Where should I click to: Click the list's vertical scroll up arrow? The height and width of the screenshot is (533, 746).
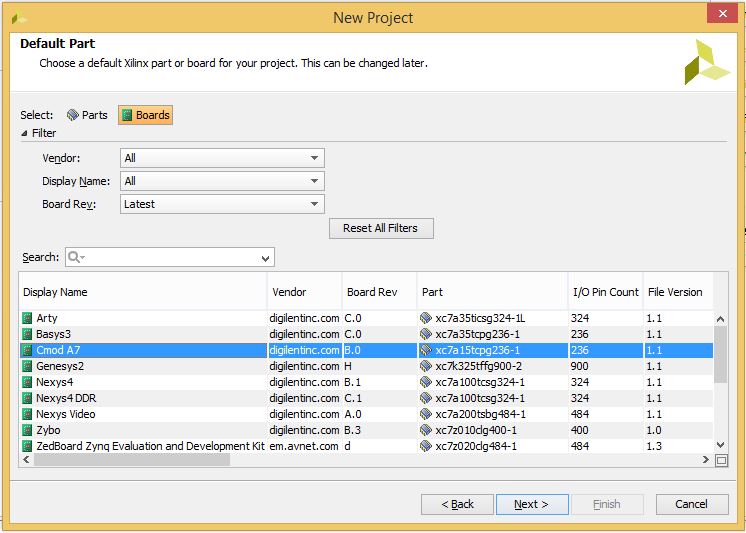pyautogui.click(x=720, y=319)
